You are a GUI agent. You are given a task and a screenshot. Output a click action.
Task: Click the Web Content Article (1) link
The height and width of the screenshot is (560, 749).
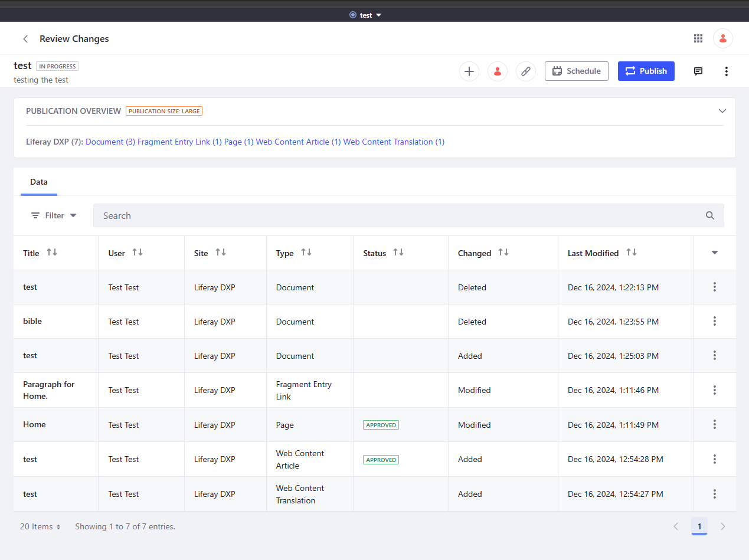tap(298, 142)
